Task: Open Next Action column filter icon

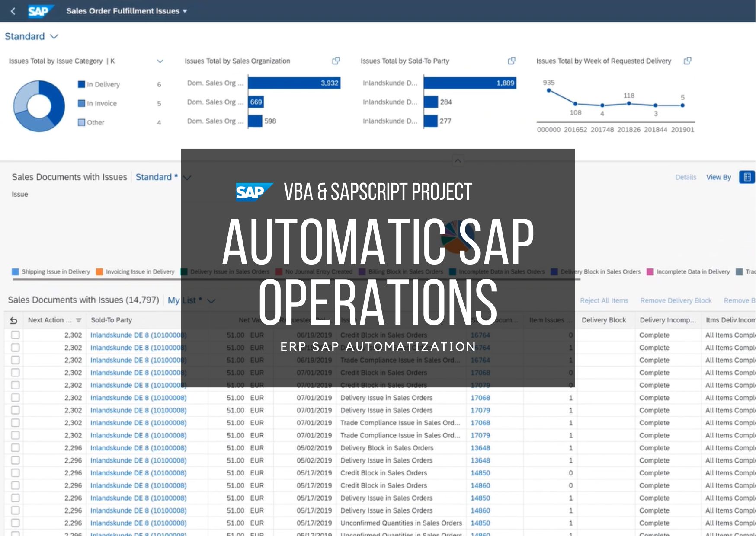Action: [x=79, y=320]
